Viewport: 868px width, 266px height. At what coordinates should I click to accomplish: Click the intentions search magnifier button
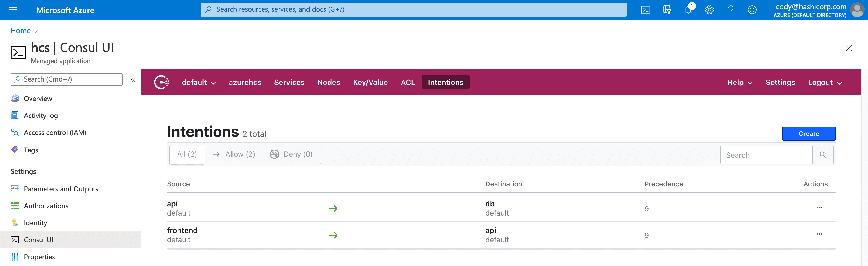tap(822, 155)
